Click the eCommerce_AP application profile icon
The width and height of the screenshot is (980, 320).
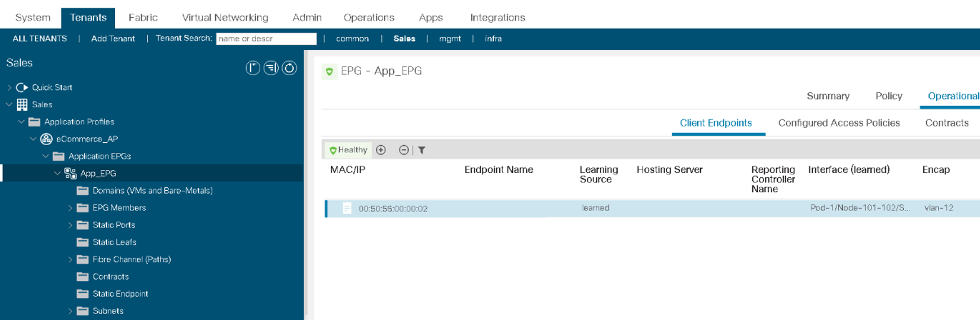pos(46,139)
